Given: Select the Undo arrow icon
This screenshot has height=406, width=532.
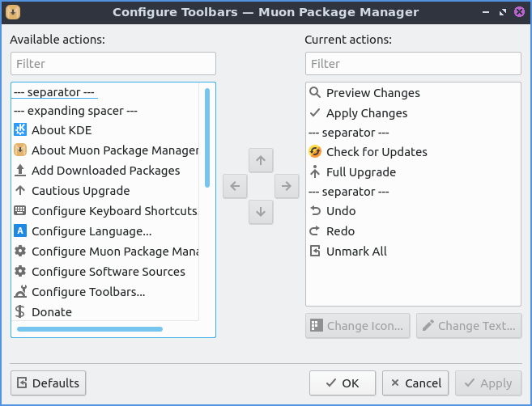Looking at the screenshot, I should coord(316,210).
